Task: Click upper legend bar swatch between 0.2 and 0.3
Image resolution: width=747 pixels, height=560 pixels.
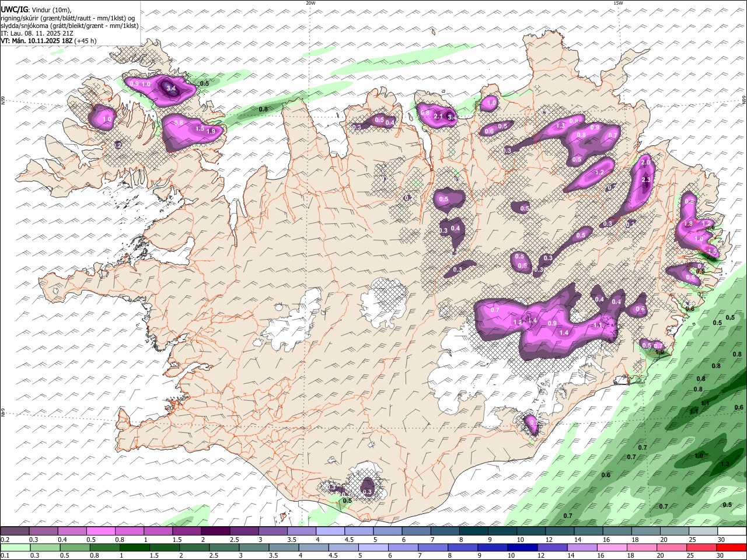Action: [x=15, y=531]
